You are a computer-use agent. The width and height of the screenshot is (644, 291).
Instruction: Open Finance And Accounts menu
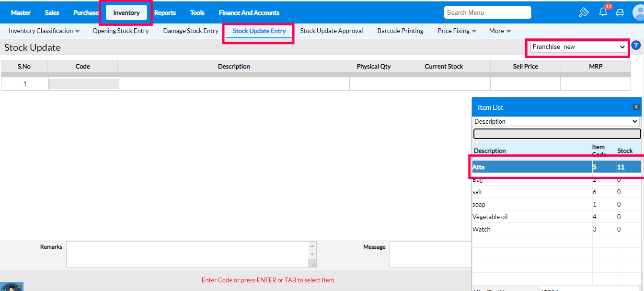point(249,13)
